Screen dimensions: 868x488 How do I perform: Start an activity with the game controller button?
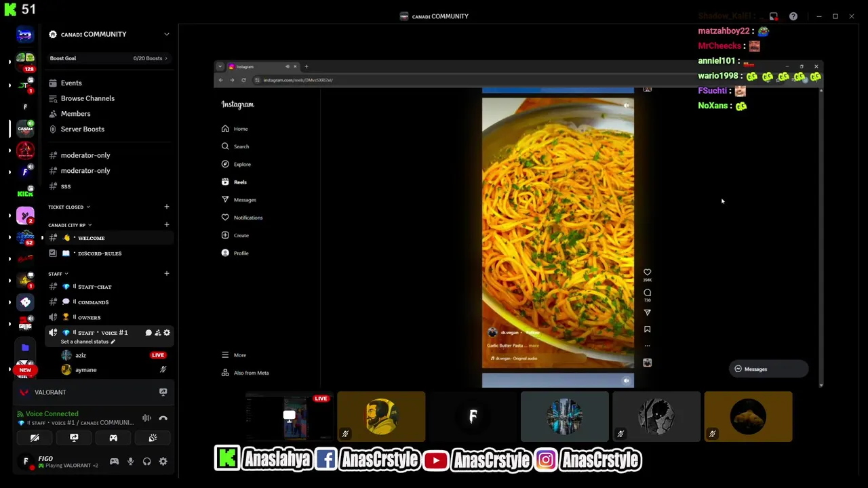[113, 438]
